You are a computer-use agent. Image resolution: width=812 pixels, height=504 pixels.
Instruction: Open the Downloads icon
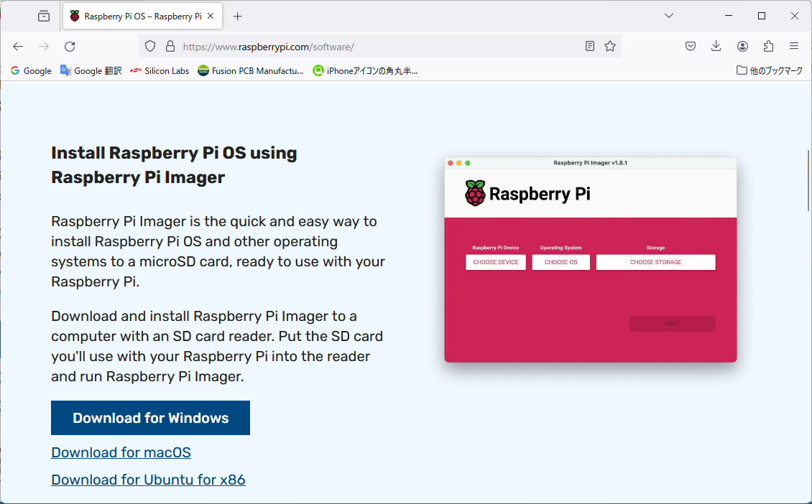tap(716, 46)
